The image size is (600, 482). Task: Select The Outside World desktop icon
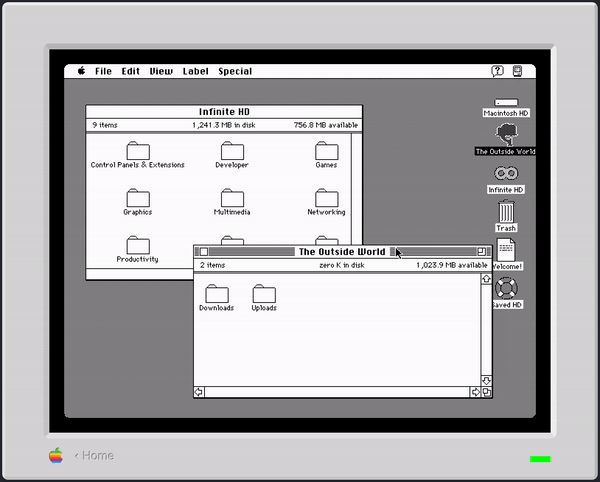point(506,135)
